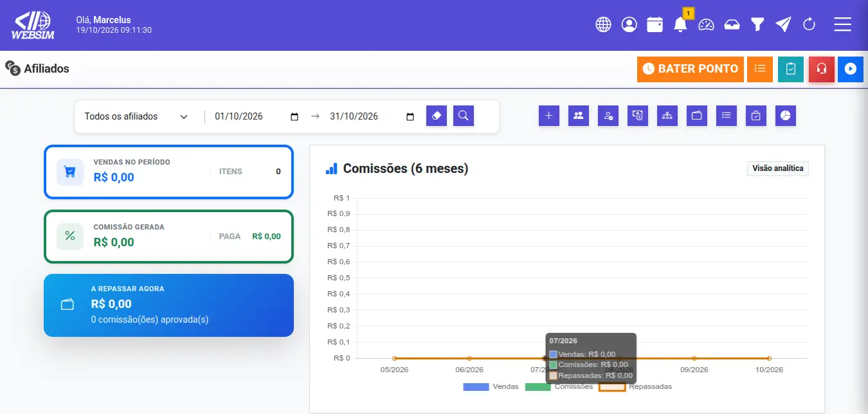
Task: Open calendar picker for start date 01/10/2026
Action: click(294, 117)
